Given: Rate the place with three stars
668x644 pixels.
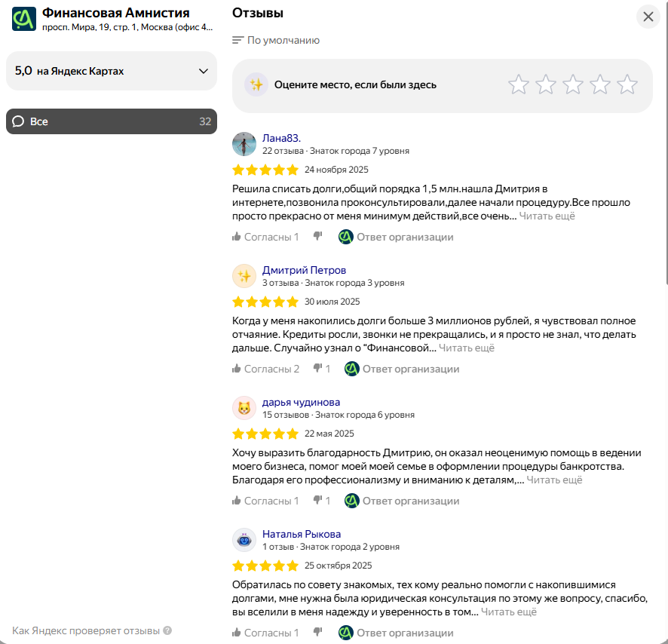Looking at the screenshot, I should click(x=572, y=84).
